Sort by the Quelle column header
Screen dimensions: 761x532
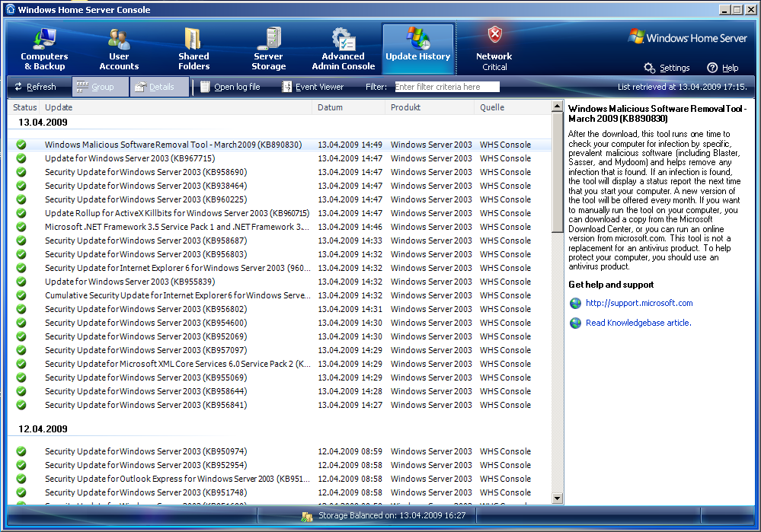pos(513,107)
